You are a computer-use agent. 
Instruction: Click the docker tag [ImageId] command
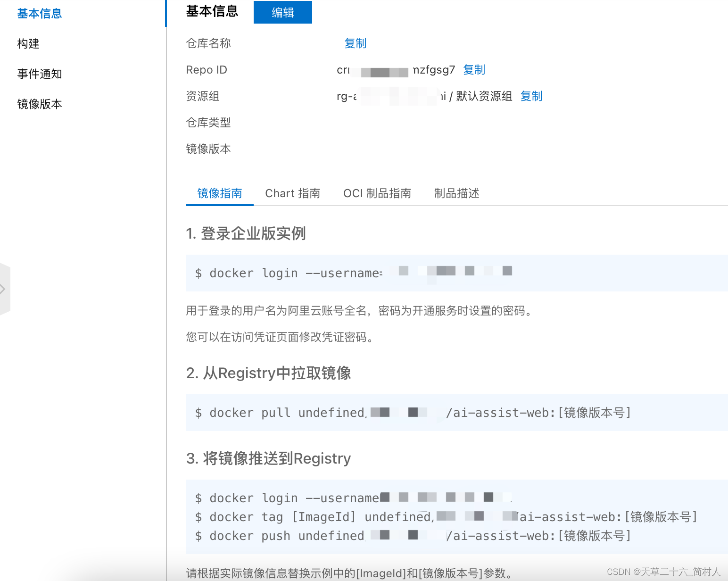tap(446, 517)
